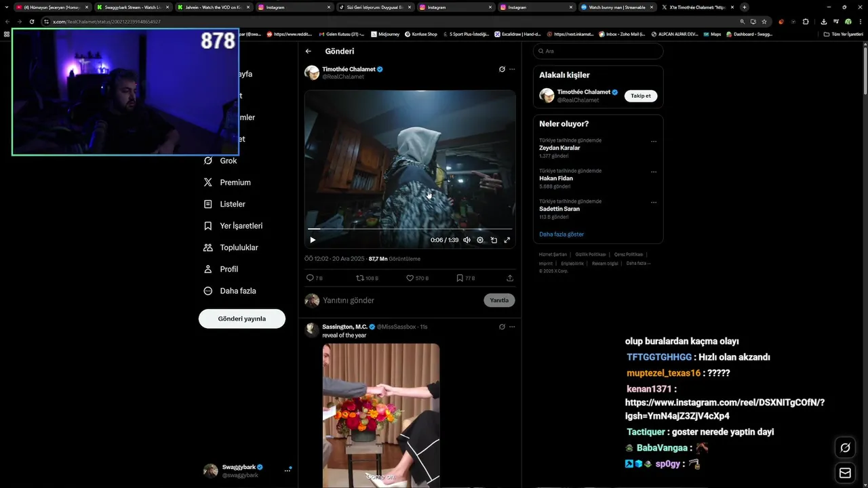The width and height of the screenshot is (868, 488).
Task: Reload the page in browser toolbar
Action: 32,22
